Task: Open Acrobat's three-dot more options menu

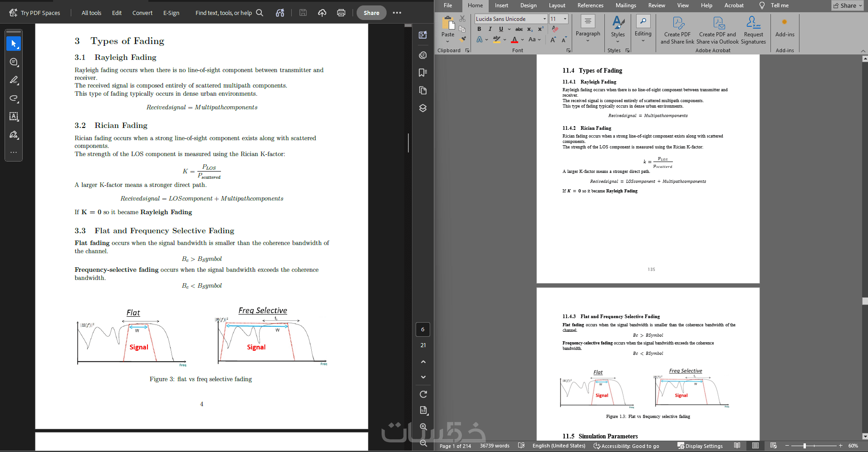Action: pos(397,13)
